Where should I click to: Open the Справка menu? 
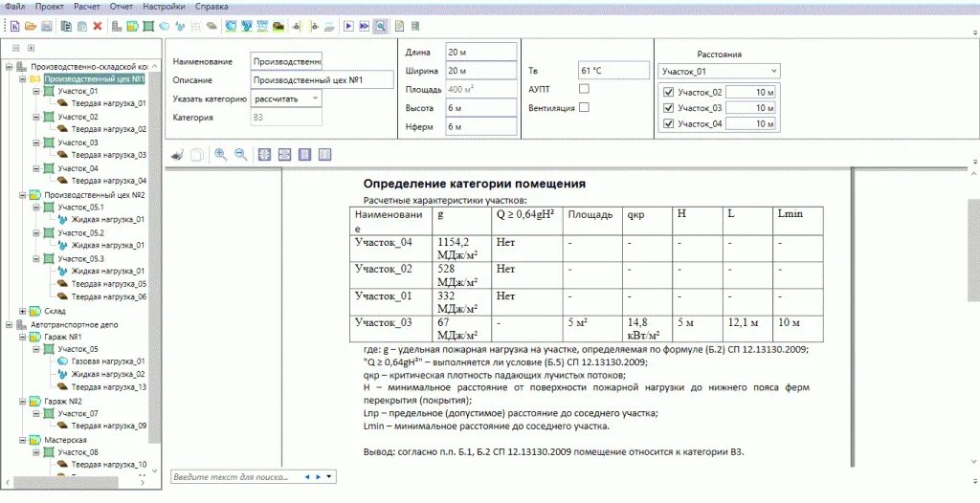[212, 7]
